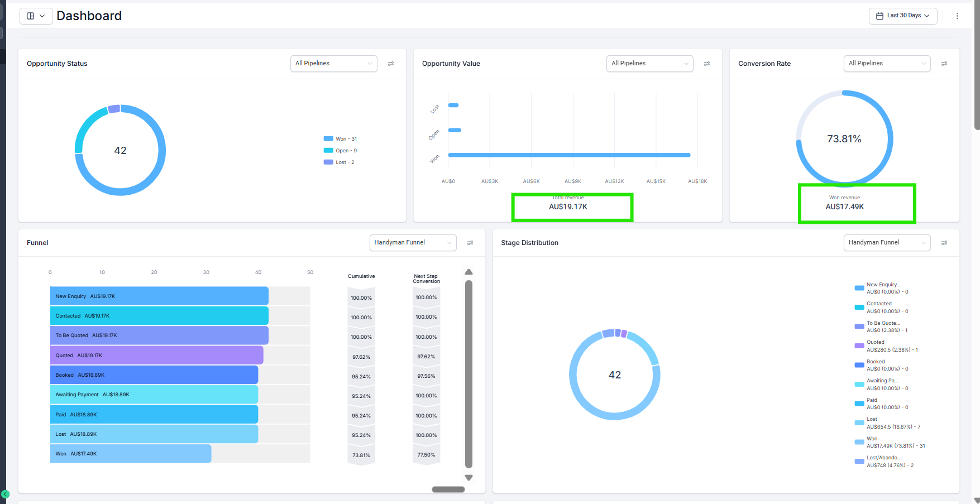This screenshot has width=980, height=504.
Task: Expand Conversion Rate All Pipelines dropdown
Action: coord(887,64)
